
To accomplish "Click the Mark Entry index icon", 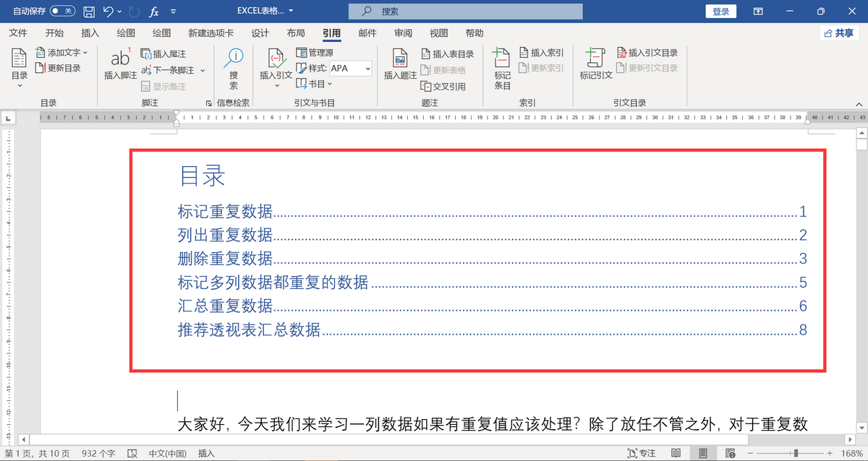I will (x=502, y=59).
